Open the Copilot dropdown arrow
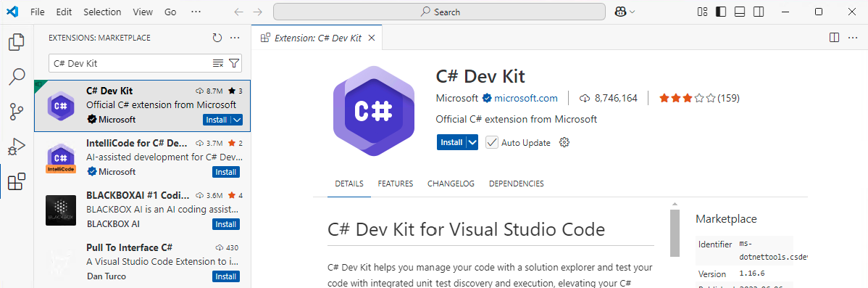Viewport: 868px width, 288px height. click(x=633, y=12)
